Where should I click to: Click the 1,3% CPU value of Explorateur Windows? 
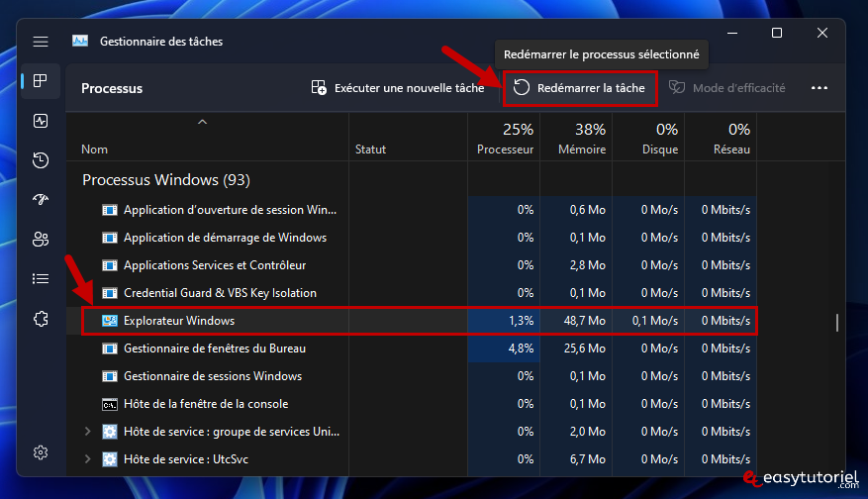pos(521,321)
